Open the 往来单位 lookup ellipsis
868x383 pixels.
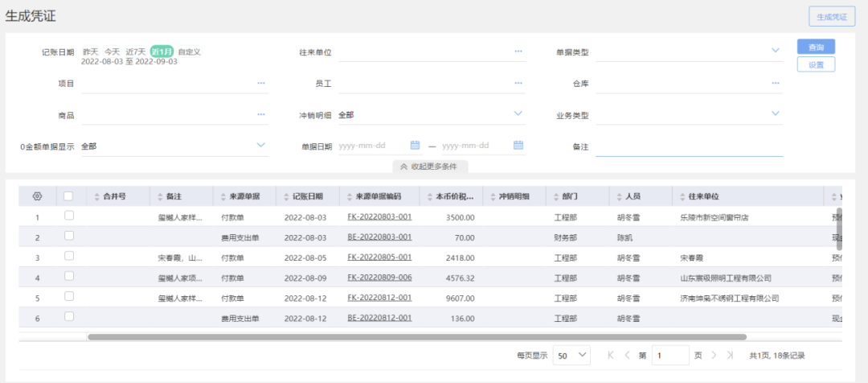point(518,51)
